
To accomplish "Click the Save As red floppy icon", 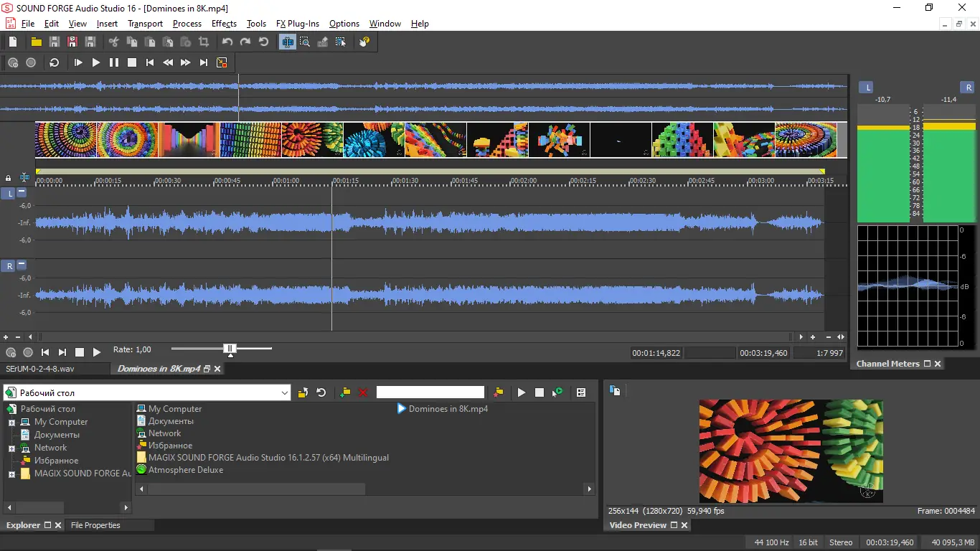I will click(72, 42).
